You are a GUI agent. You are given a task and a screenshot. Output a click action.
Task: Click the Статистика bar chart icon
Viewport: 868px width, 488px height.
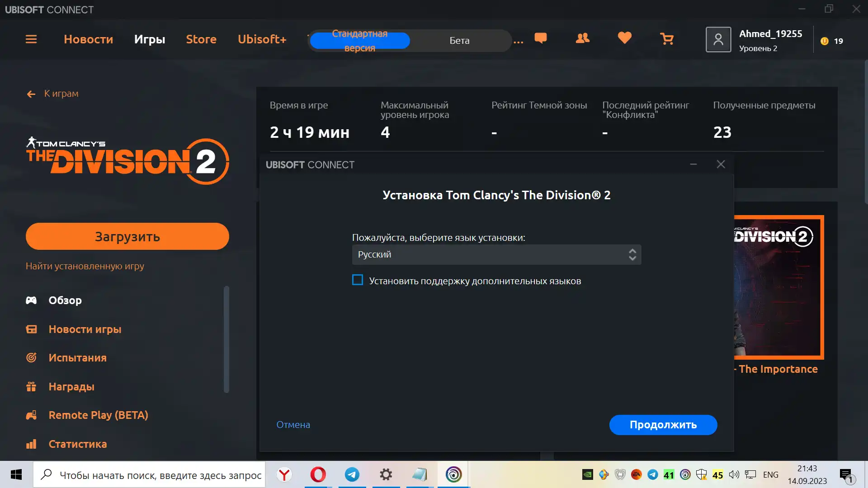tap(31, 444)
